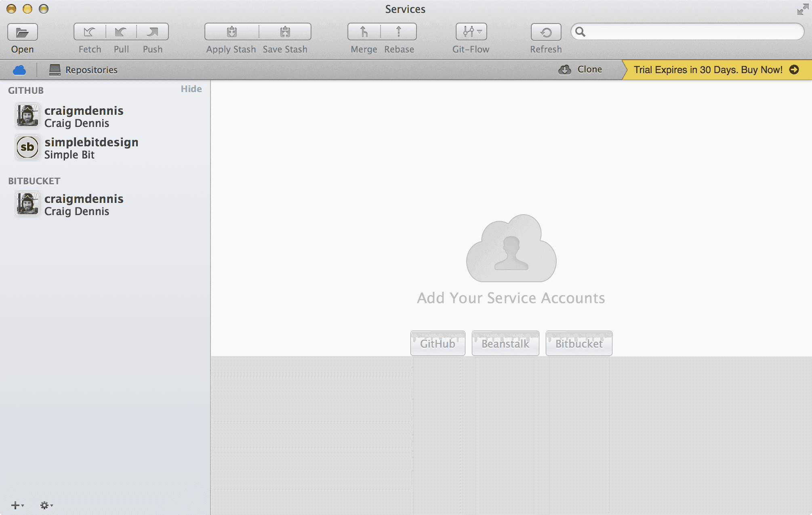
Task: Add a Bitbucket service account
Action: 579,344
